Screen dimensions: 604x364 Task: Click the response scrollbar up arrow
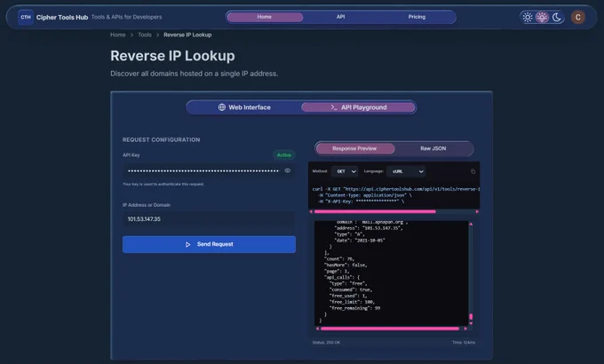pyautogui.click(x=471, y=224)
